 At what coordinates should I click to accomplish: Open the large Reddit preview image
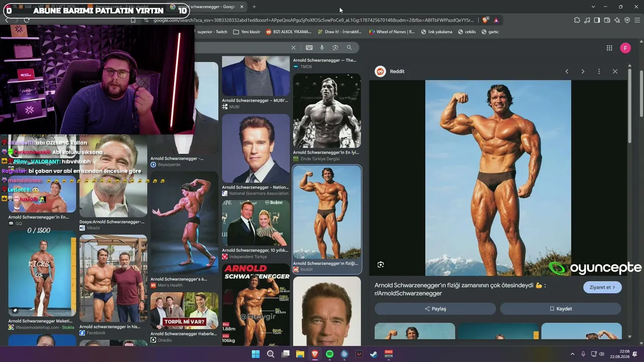(x=498, y=178)
